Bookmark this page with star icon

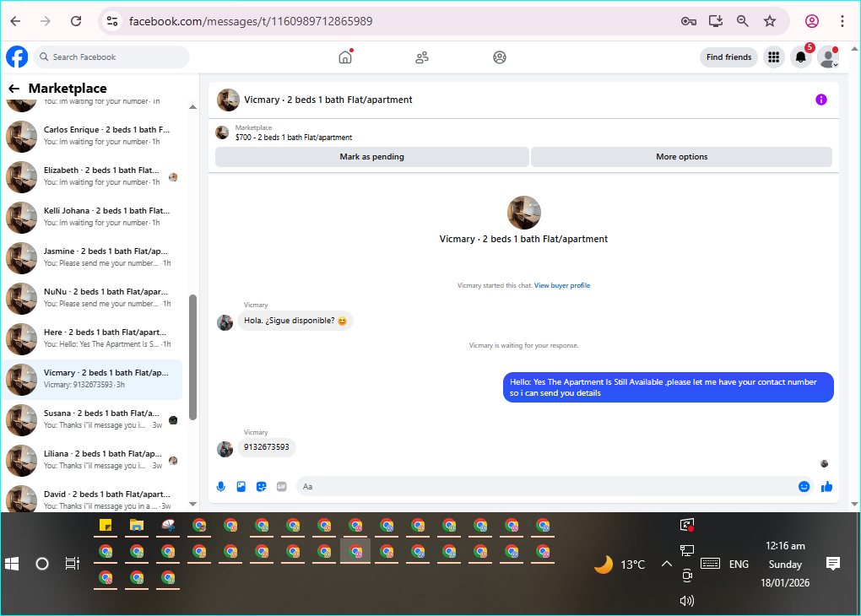tap(770, 21)
